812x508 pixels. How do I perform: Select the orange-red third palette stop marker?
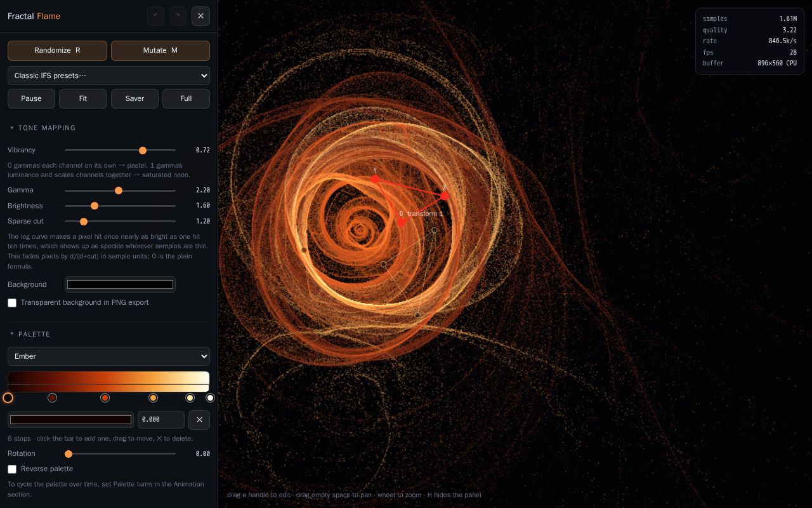pos(105,398)
